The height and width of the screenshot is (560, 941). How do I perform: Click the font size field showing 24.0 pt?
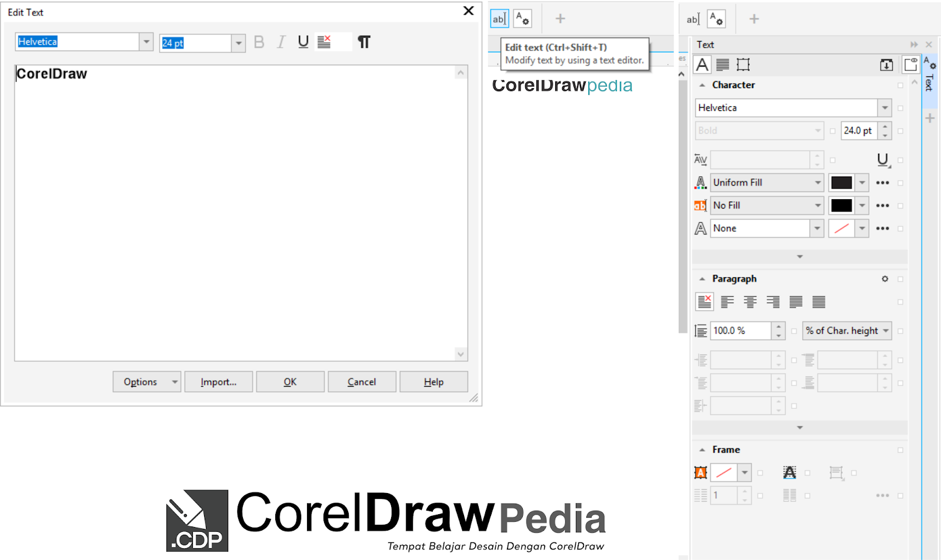click(x=859, y=130)
